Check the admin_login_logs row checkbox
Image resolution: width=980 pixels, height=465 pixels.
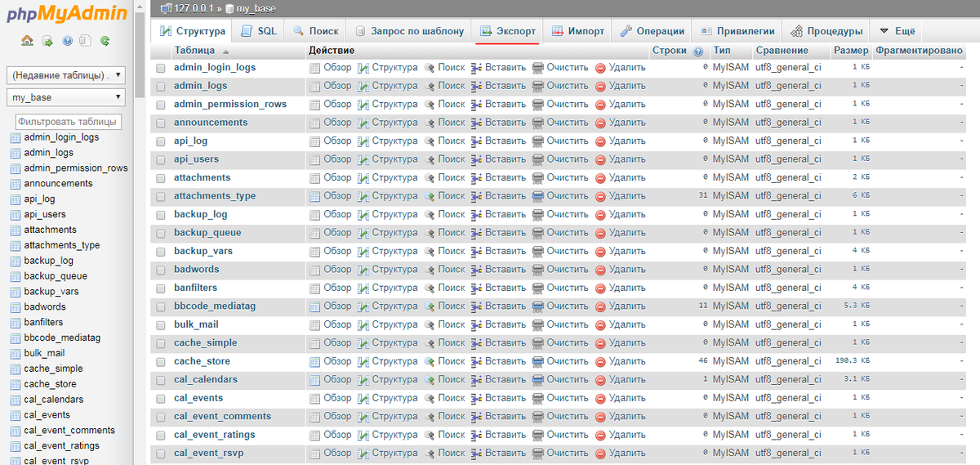pos(160,68)
